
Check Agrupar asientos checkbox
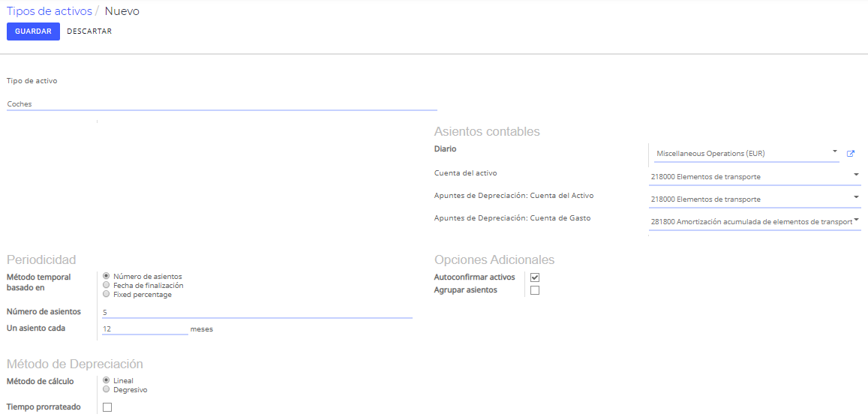click(535, 290)
